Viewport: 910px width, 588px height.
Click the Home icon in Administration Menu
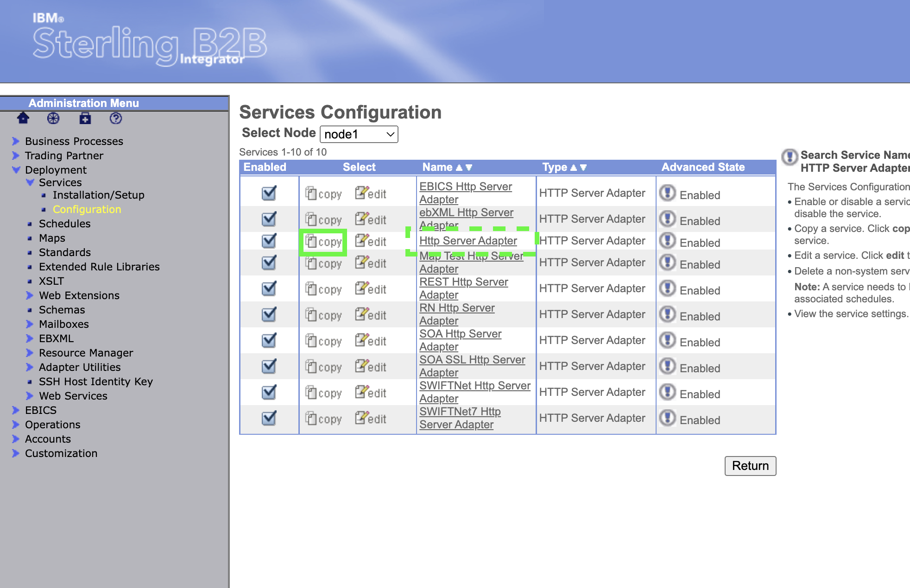click(x=23, y=119)
